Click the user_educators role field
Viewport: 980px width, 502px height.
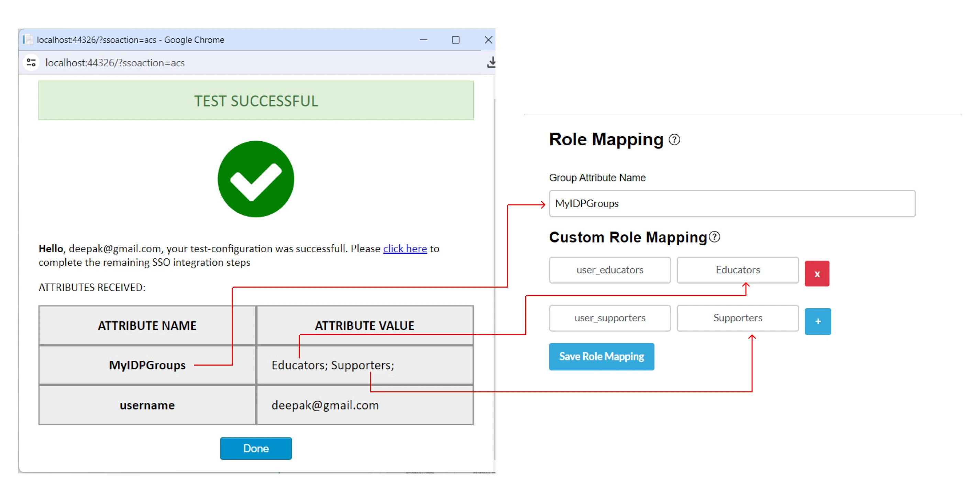click(x=609, y=270)
